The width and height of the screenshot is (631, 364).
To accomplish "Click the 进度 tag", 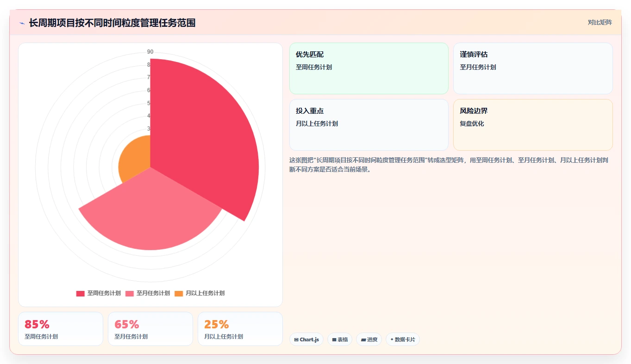I will pos(369,339).
